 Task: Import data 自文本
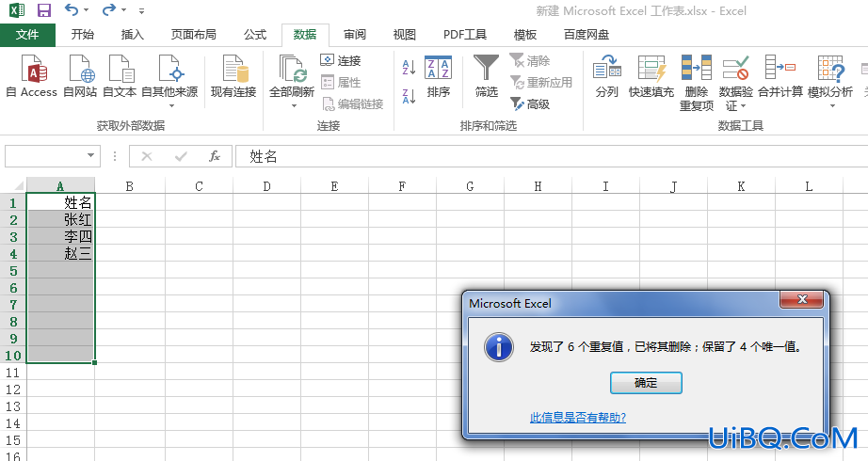(x=120, y=76)
